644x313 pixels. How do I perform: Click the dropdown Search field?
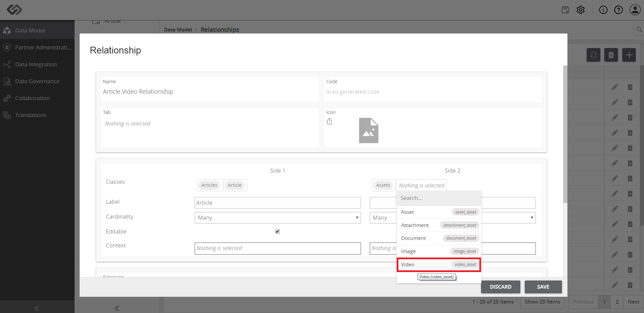point(439,198)
